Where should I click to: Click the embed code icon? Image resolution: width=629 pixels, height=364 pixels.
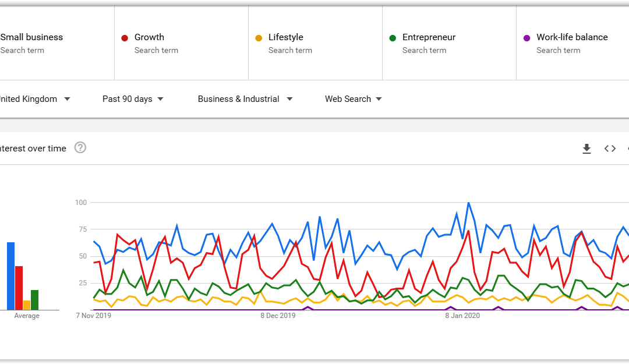tap(610, 149)
